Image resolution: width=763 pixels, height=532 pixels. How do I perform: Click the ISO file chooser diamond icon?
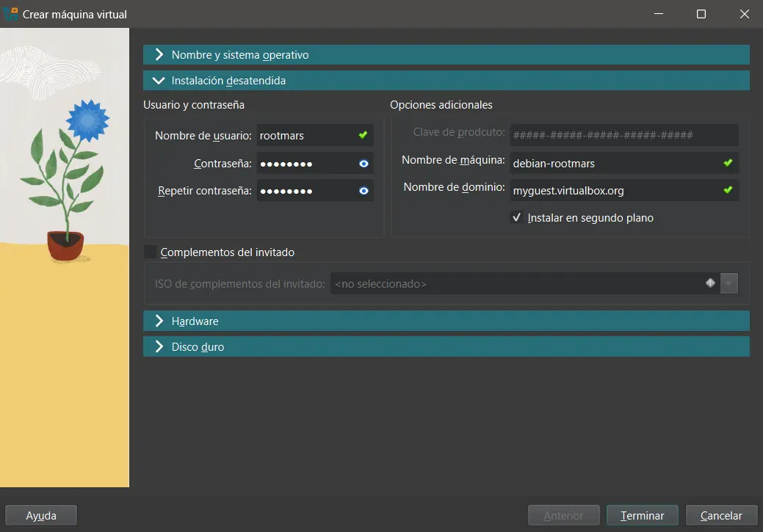coord(710,283)
